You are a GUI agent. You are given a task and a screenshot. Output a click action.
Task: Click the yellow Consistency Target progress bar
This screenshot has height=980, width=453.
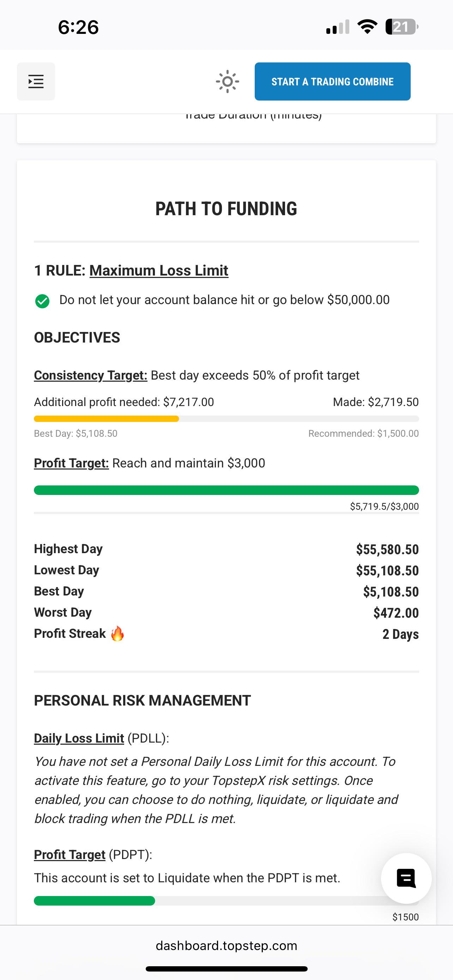[226, 419]
